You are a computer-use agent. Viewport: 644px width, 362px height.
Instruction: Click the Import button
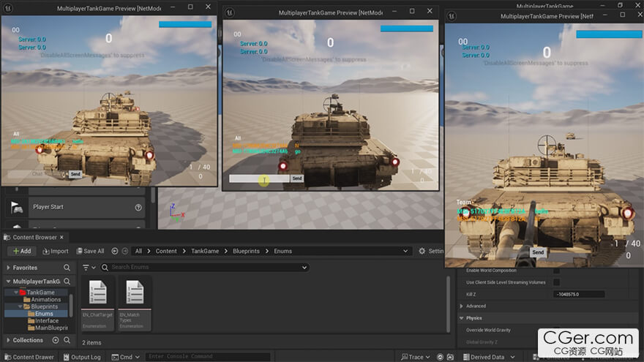tap(56, 251)
